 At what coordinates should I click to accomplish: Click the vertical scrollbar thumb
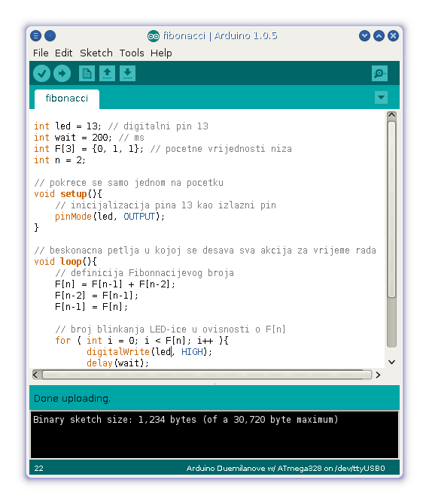pyautogui.click(x=391, y=210)
